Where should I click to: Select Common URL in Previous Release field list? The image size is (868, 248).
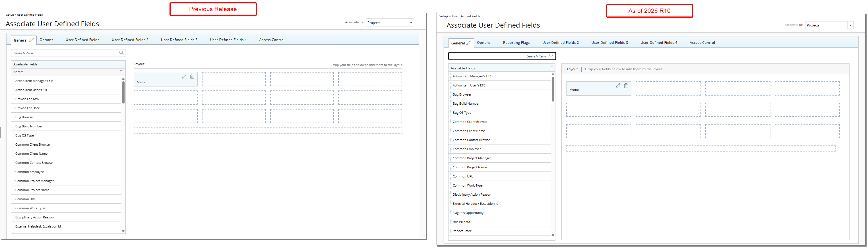(67, 199)
